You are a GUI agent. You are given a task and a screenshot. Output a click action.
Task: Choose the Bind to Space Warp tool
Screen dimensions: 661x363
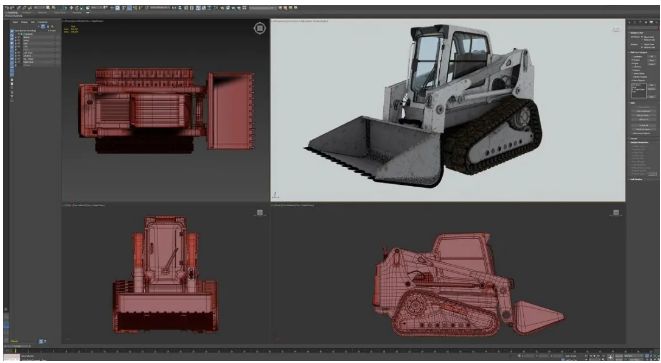[x=30, y=8]
